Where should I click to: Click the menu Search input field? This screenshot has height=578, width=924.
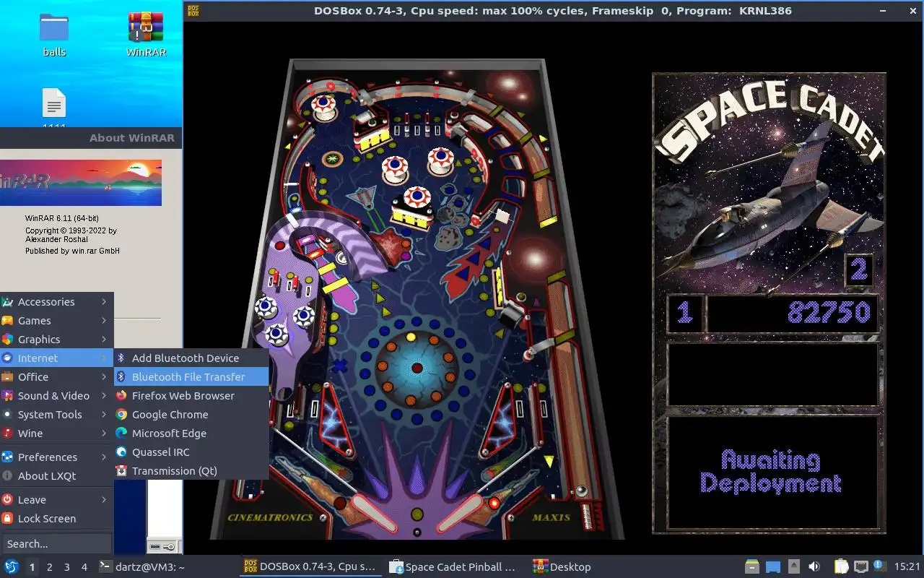coord(56,544)
